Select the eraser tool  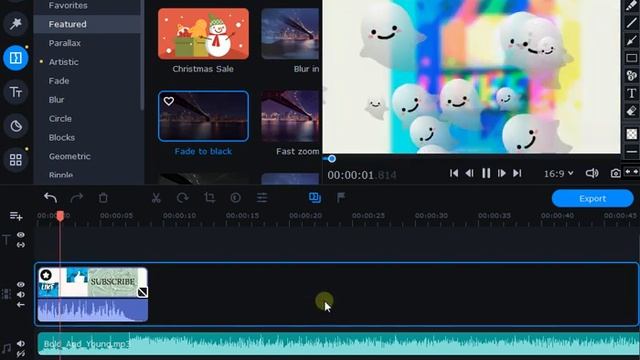click(x=631, y=111)
